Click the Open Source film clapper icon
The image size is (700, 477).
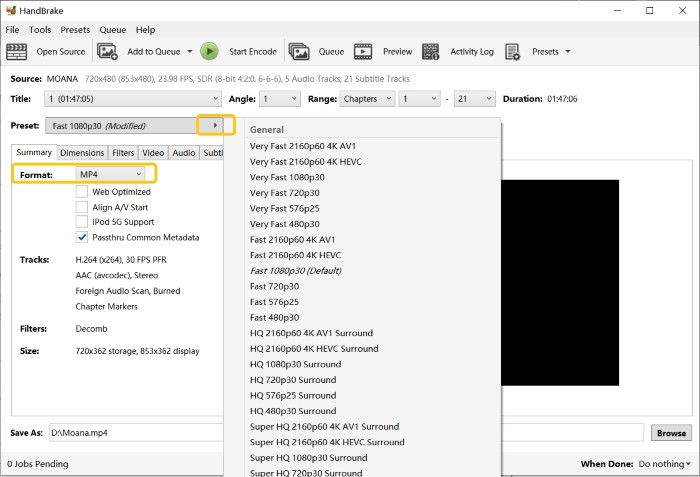tap(16, 52)
